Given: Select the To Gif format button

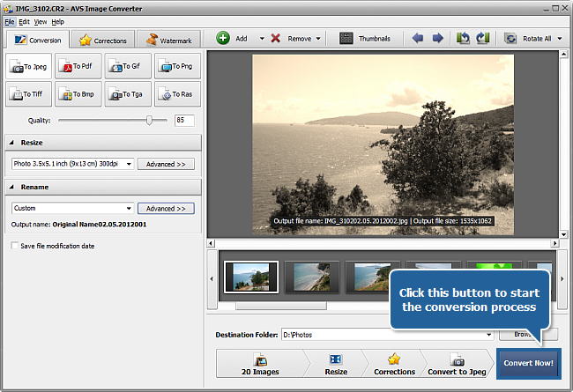Looking at the screenshot, I should [128, 66].
